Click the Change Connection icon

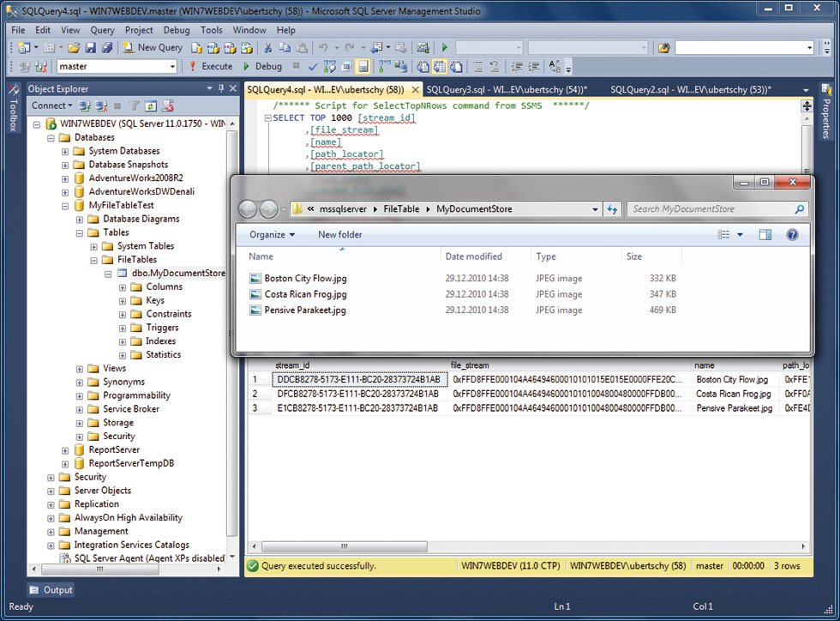(x=41, y=67)
